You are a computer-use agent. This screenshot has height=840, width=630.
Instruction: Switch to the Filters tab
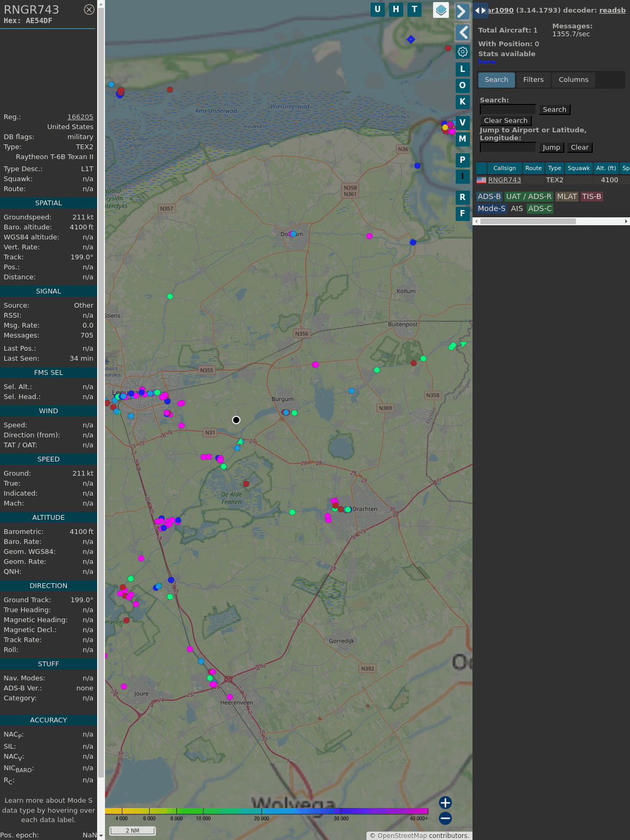pos(533,80)
